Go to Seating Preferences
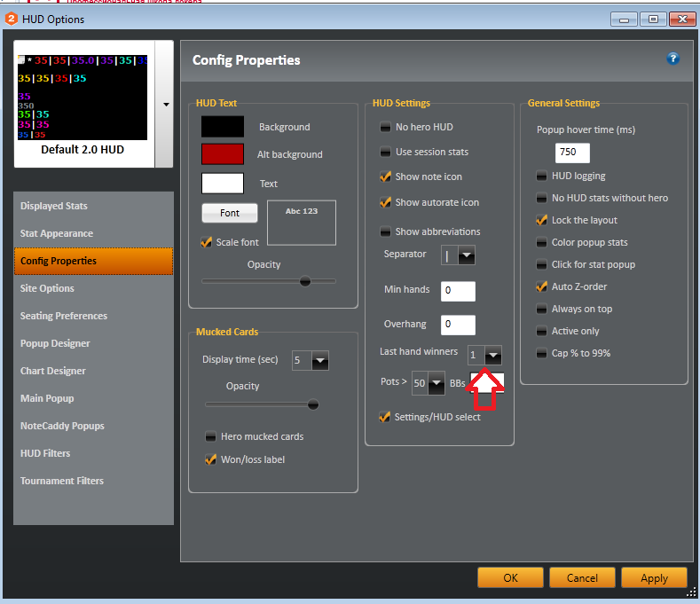The width and height of the screenshot is (700, 604). point(63,316)
